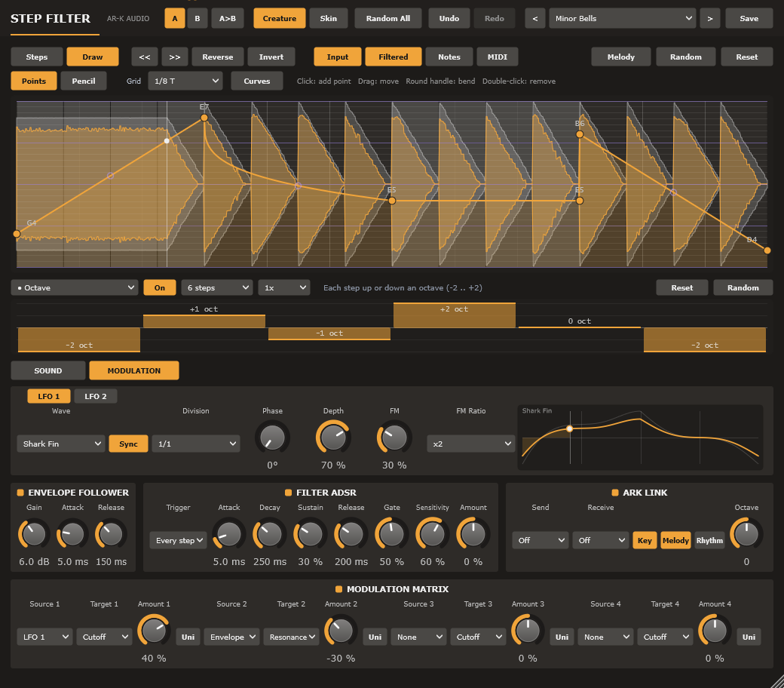Toggle the Envelope Follower orange enable square
The width and height of the screenshot is (784, 688).
[x=20, y=493]
